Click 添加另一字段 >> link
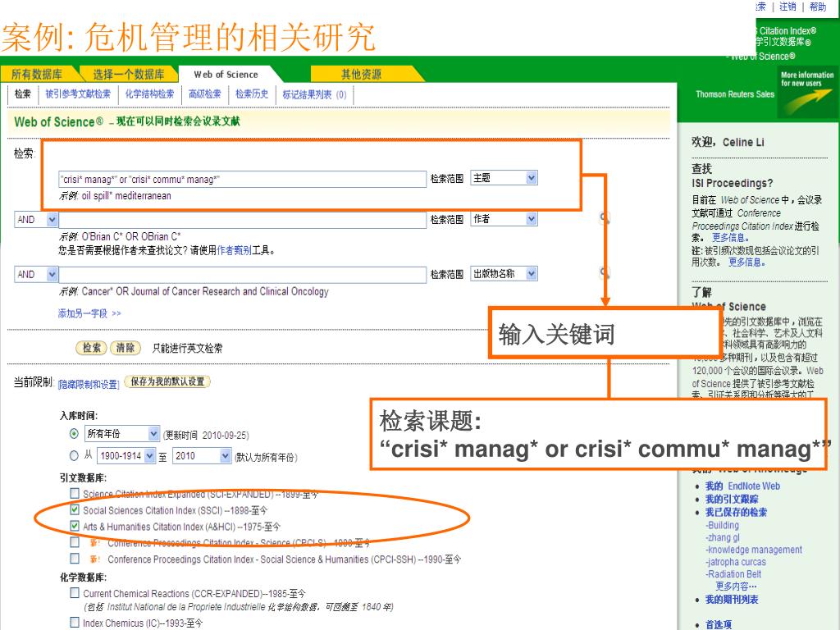The width and height of the screenshot is (840, 630). point(89,313)
